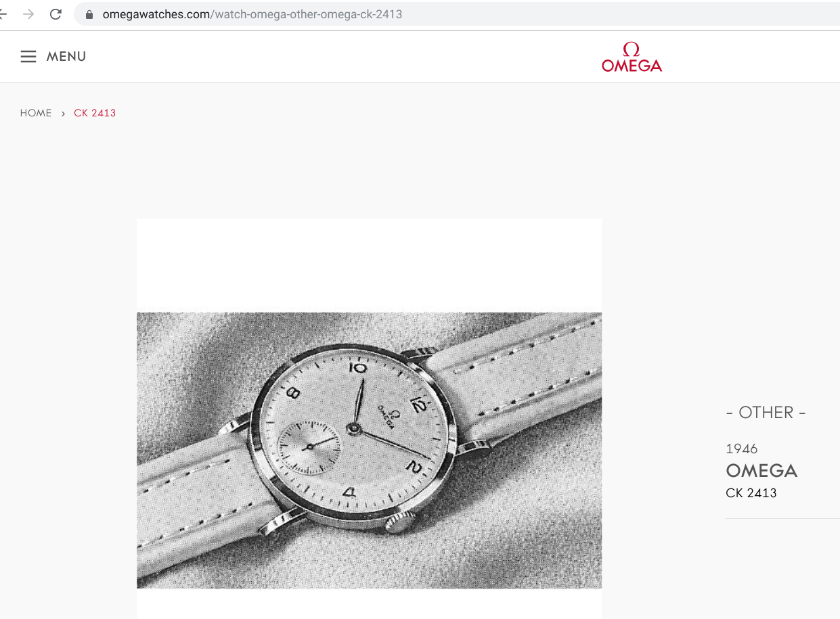This screenshot has width=840, height=619.
Task: Follow the HOME breadcrumb link
Action: [36, 113]
